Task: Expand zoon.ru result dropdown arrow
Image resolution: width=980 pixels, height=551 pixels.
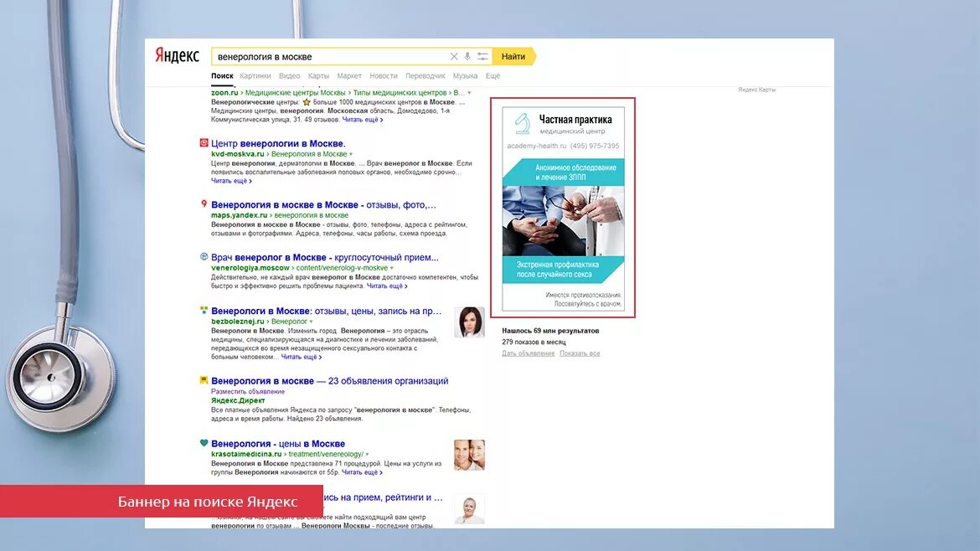Action: 469,93
